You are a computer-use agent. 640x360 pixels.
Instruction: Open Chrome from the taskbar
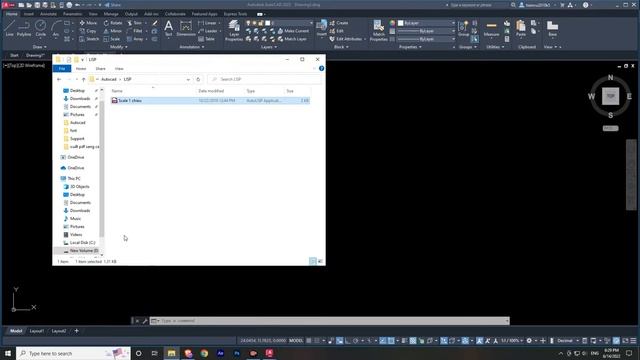[x=204, y=353]
